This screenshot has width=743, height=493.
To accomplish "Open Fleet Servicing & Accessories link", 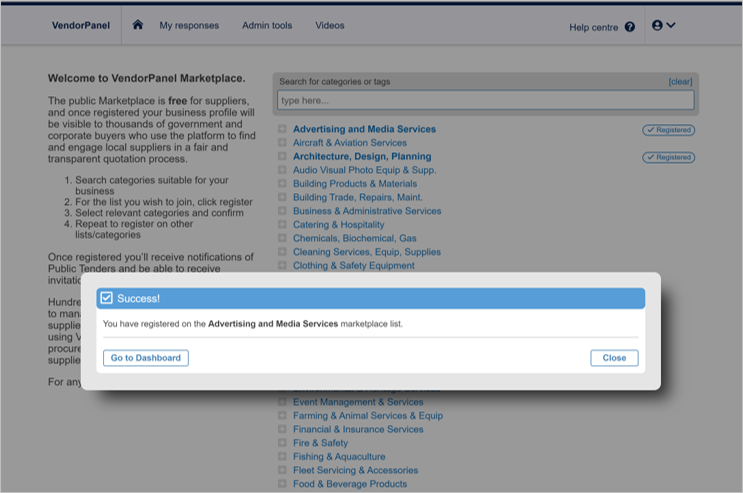I will (x=355, y=470).
